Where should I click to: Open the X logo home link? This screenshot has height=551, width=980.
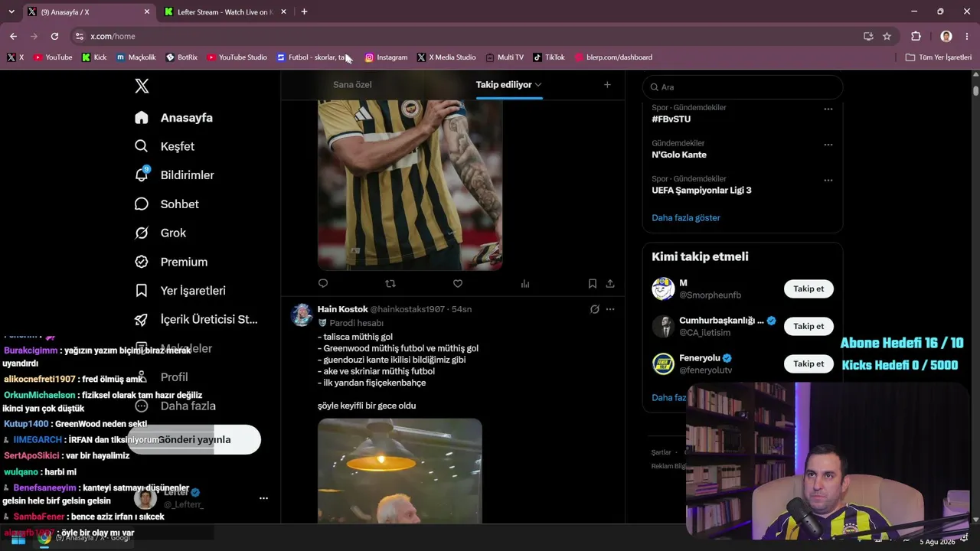(142, 86)
